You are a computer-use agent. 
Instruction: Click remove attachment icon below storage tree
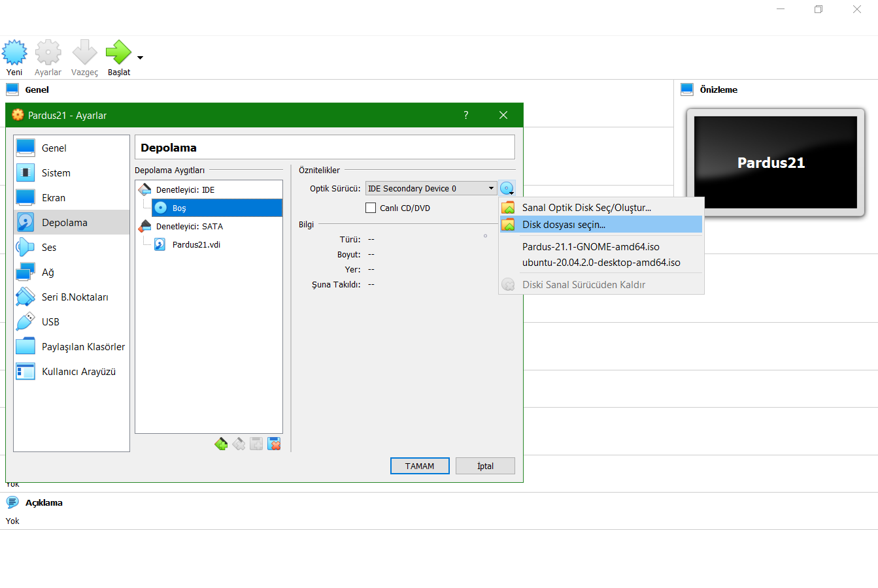pos(274,444)
